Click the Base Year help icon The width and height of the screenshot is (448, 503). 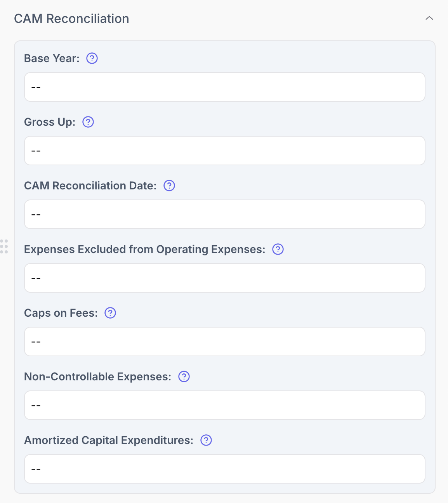[92, 58]
